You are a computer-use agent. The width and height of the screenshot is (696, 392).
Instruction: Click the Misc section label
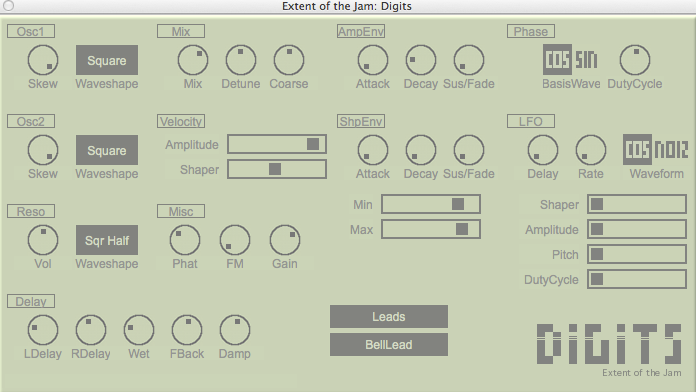pos(181,211)
